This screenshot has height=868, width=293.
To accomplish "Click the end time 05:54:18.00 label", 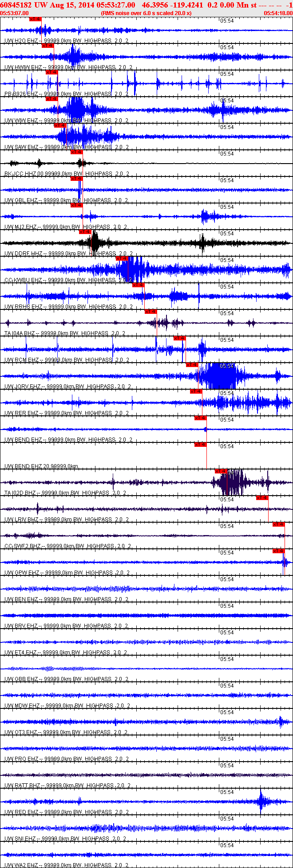I will pyautogui.click(x=278, y=13).
